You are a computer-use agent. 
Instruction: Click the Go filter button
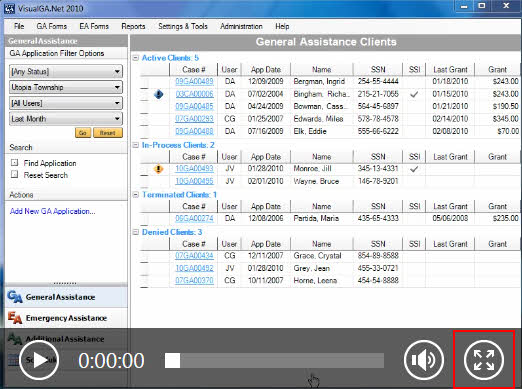click(x=83, y=133)
